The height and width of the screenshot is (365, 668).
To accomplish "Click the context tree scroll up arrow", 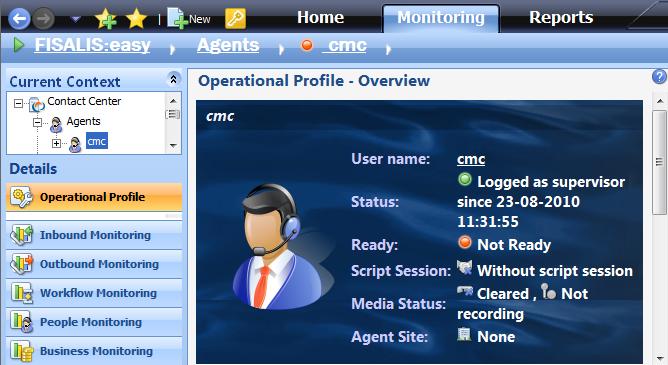I will pyautogui.click(x=173, y=101).
